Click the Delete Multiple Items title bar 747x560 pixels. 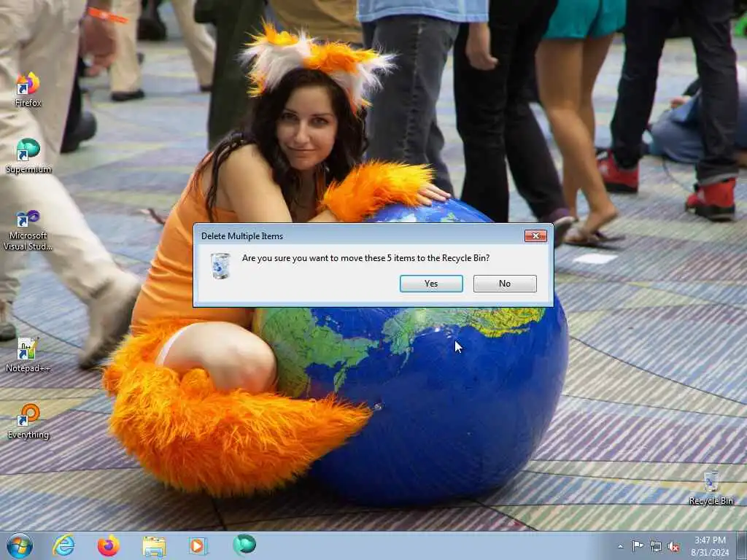click(360, 236)
